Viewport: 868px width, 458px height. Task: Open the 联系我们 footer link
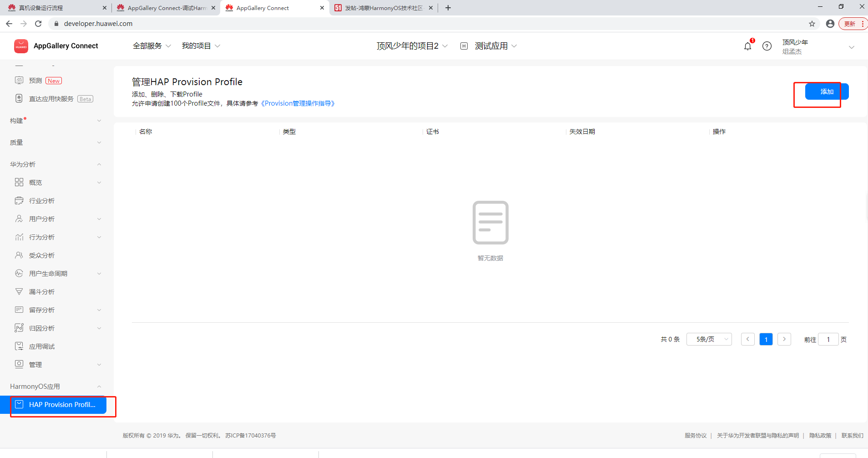click(853, 436)
